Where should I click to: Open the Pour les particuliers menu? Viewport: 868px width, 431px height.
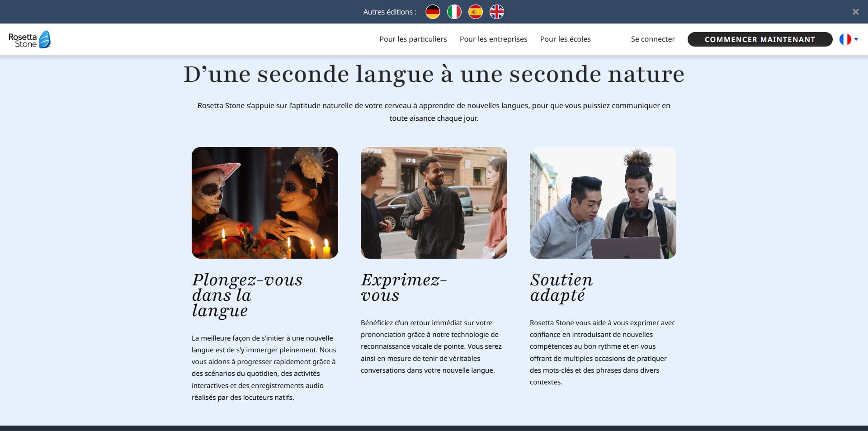413,39
